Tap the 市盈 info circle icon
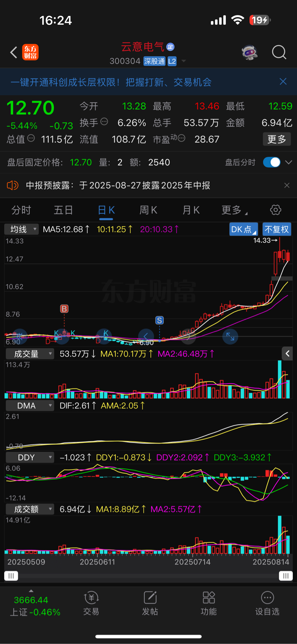The width and height of the screenshot is (297, 644). (x=181, y=138)
